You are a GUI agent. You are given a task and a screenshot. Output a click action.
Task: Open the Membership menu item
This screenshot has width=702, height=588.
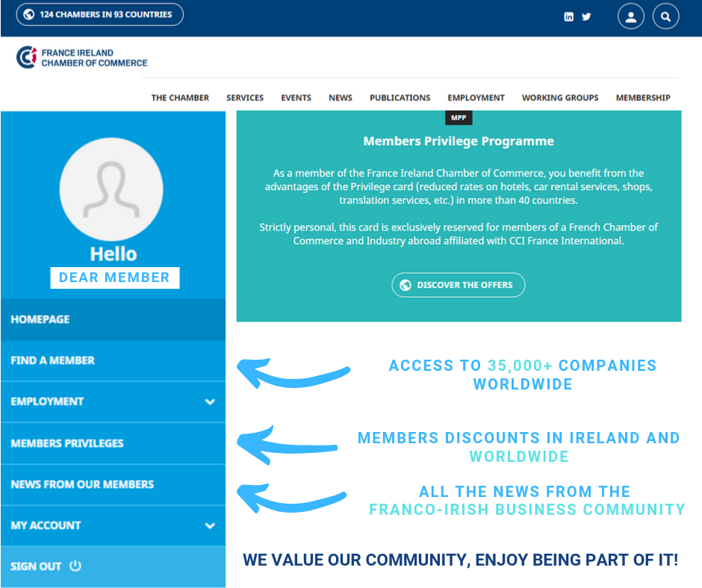coord(642,98)
